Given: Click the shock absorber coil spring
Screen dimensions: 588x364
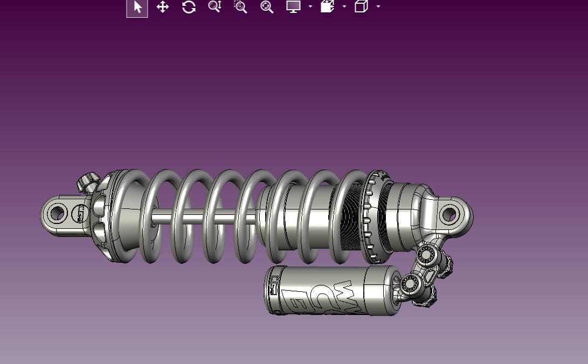Looking at the screenshot, I should pyautogui.click(x=240, y=216).
